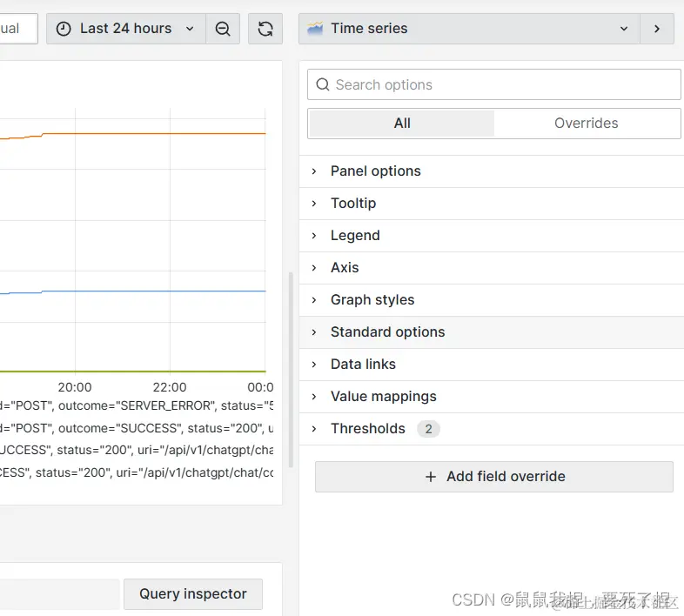Viewport: 684px width, 616px height.
Task: Click the Thresholds count badge showing 2
Action: click(x=428, y=429)
